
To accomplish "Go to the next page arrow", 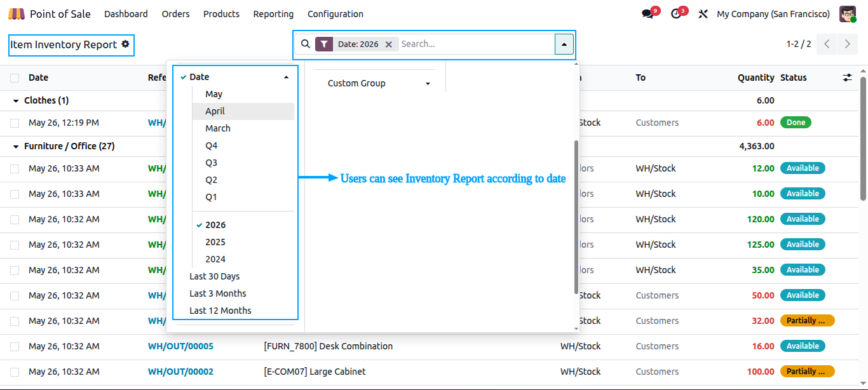I will pos(848,44).
